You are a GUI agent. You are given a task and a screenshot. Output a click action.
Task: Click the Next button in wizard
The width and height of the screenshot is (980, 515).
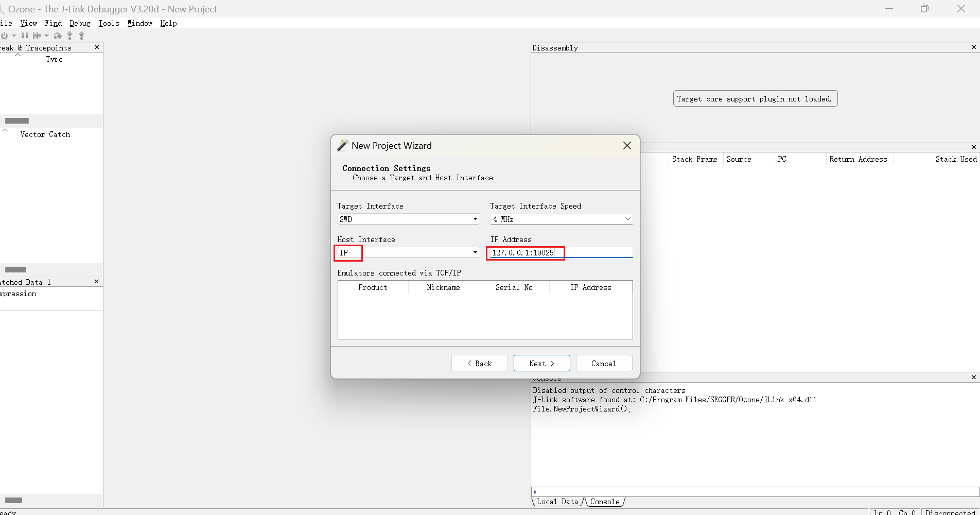(x=541, y=363)
